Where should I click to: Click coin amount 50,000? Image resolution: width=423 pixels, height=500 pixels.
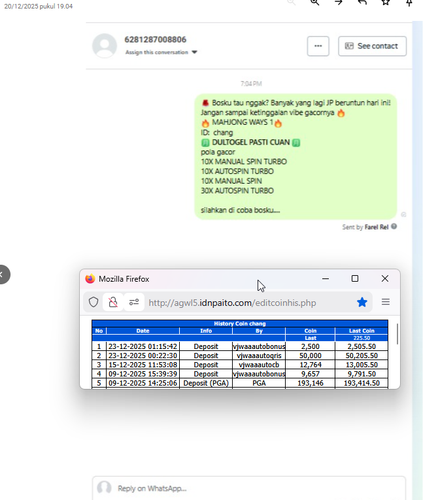[310, 355]
